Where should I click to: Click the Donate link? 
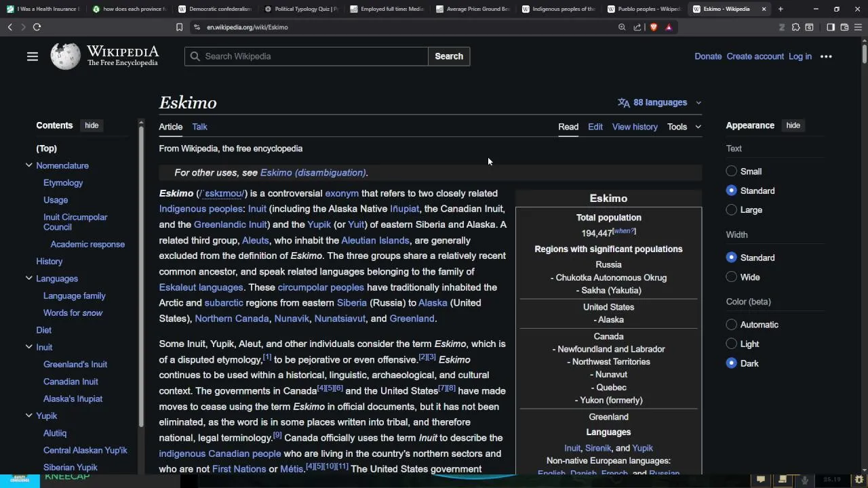(x=708, y=56)
